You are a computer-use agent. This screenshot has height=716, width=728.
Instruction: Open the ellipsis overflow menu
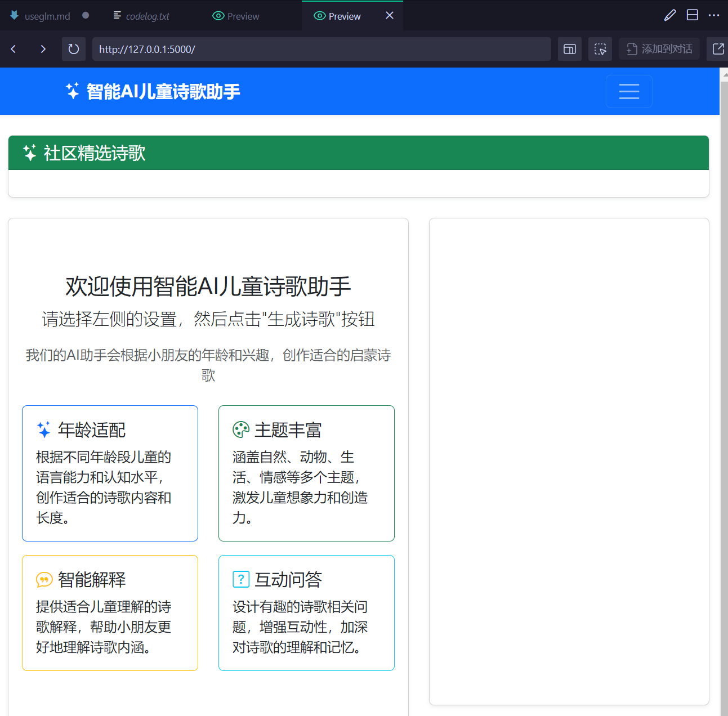714,15
